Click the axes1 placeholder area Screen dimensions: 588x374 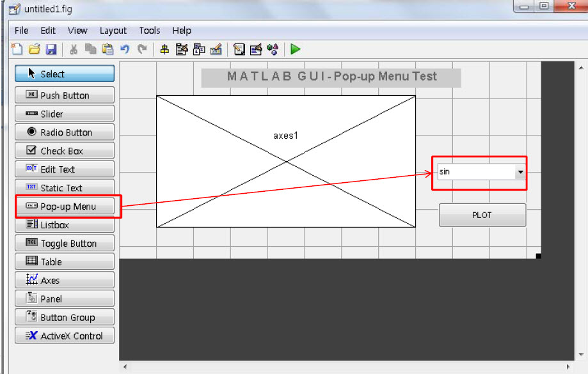click(286, 161)
